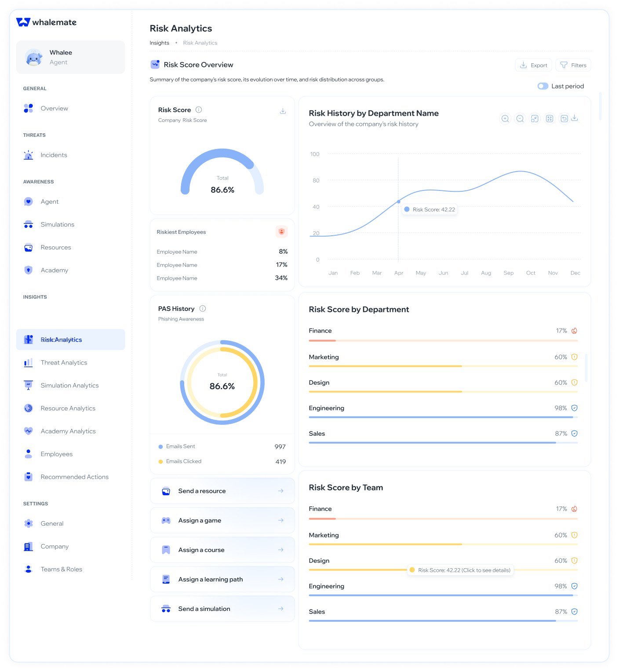Click the April data point on risk chart
619x672 pixels.
(399, 201)
